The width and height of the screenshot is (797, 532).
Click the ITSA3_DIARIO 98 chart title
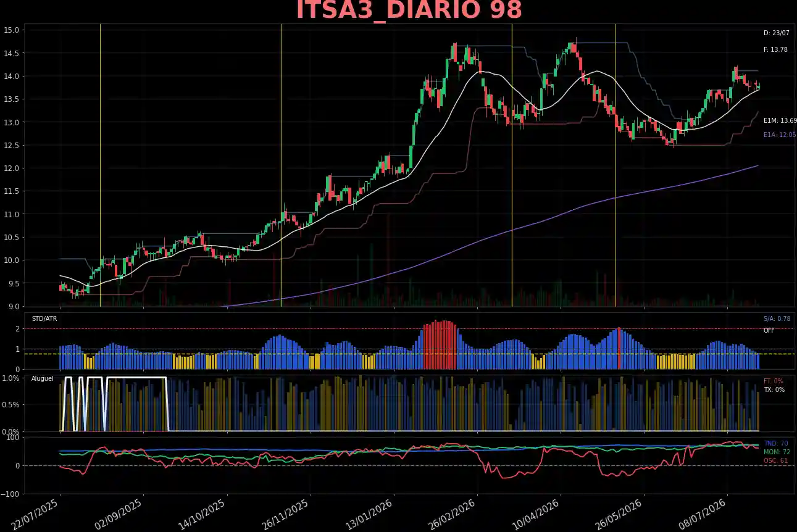coord(409,10)
